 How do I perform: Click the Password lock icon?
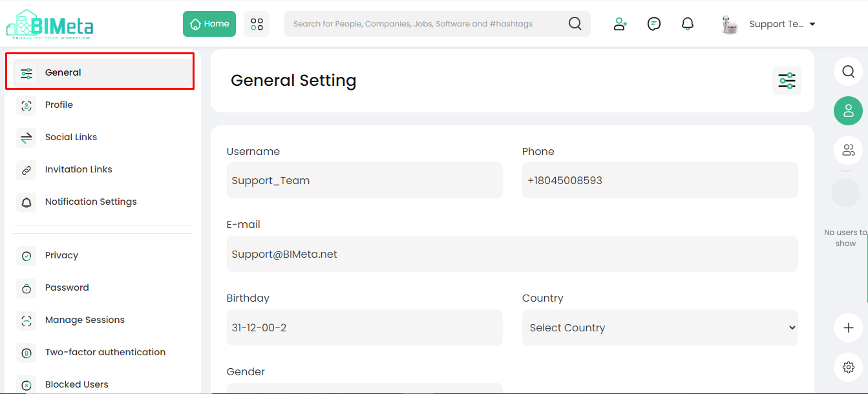(x=26, y=288)
